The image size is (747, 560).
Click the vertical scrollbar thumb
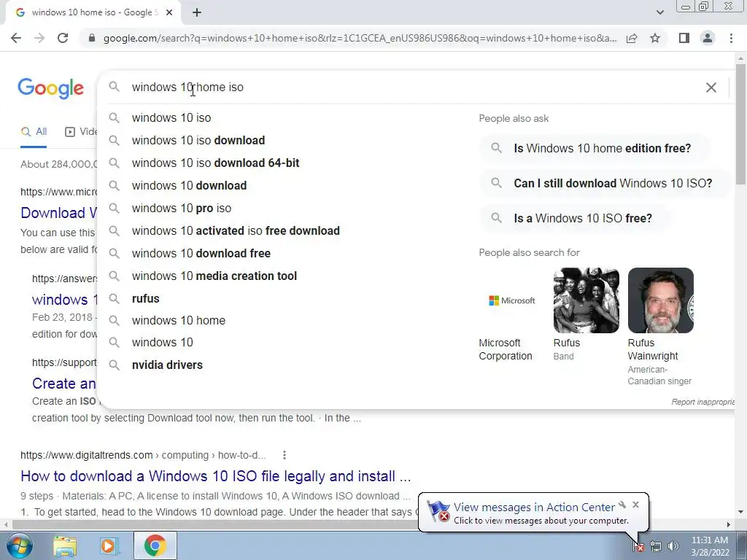[x=740, y=124]
